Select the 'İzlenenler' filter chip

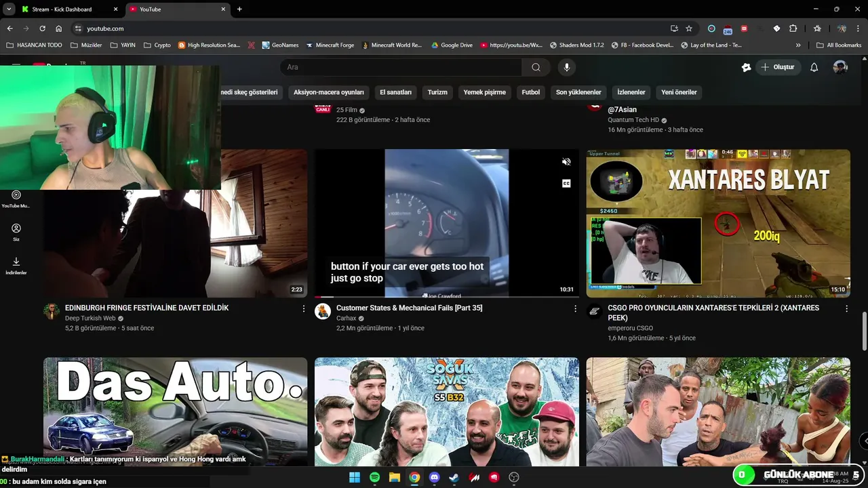[631, 92]
